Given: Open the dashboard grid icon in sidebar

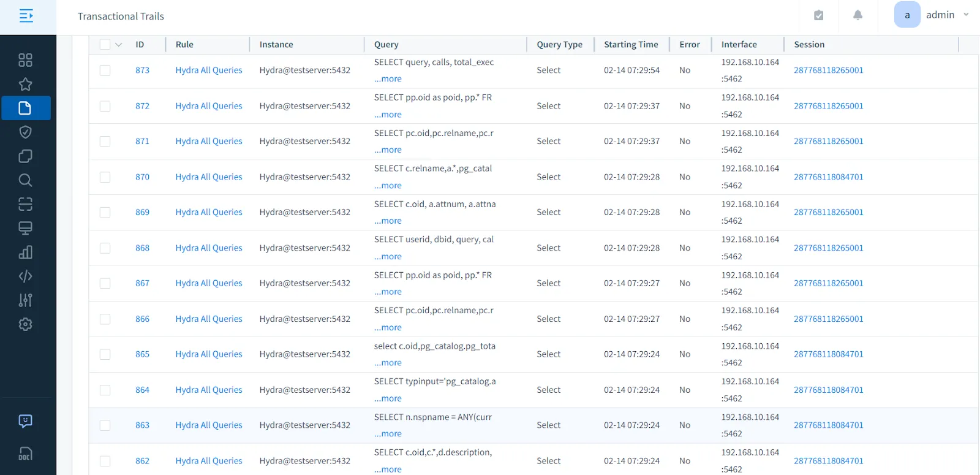Looking at the screenshot, I should pos(25,60).
